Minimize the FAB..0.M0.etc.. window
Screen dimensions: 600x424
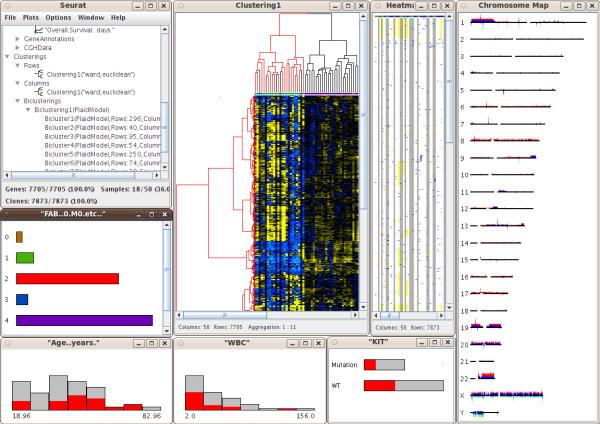tap(139, 215)
